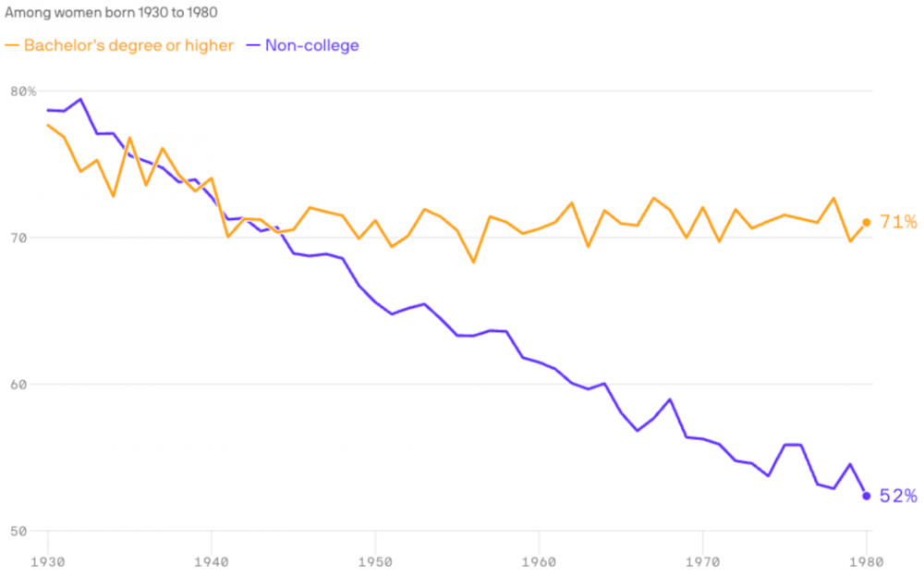The image size is (924, 577).
Task: Click the orange legend line swatch
Action: coord(12,45)
